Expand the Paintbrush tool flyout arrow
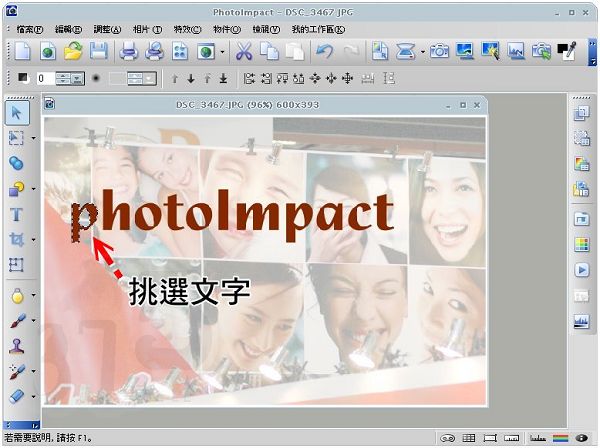600x448 pixels. (34, 321)
